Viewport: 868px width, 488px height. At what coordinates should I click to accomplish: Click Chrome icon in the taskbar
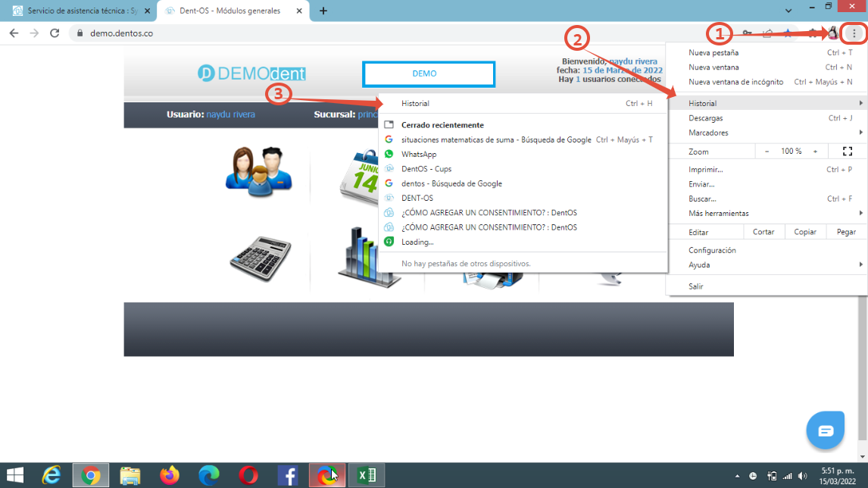pos(91,475)
